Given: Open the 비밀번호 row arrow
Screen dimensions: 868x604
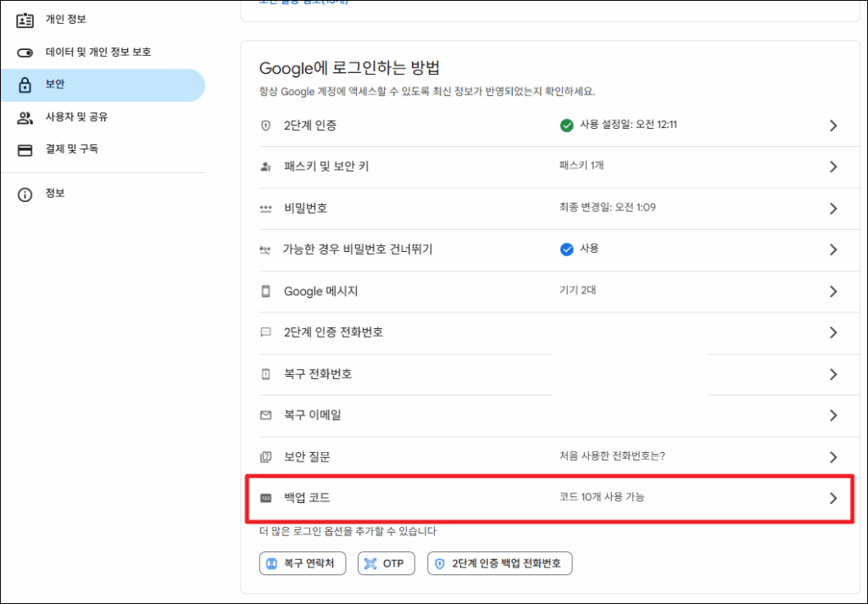Looking at the screenshot, I should pyautogui.click(x=832, y=209).
